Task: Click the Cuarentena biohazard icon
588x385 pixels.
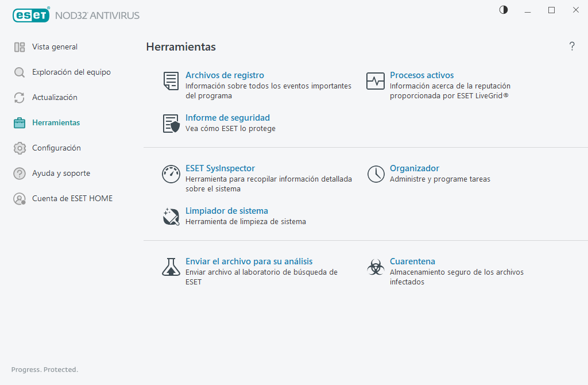Action: click(376, 267)
